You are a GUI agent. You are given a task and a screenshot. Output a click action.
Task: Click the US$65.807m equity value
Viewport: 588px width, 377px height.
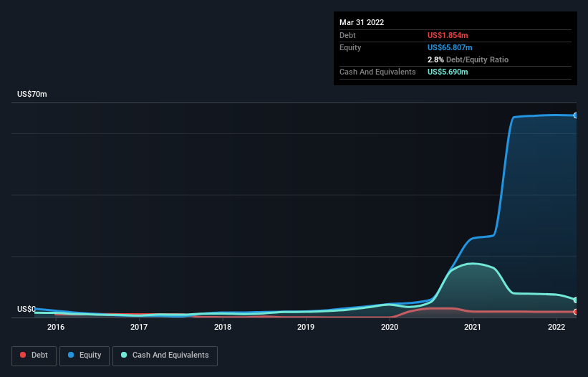click(450, 47)
